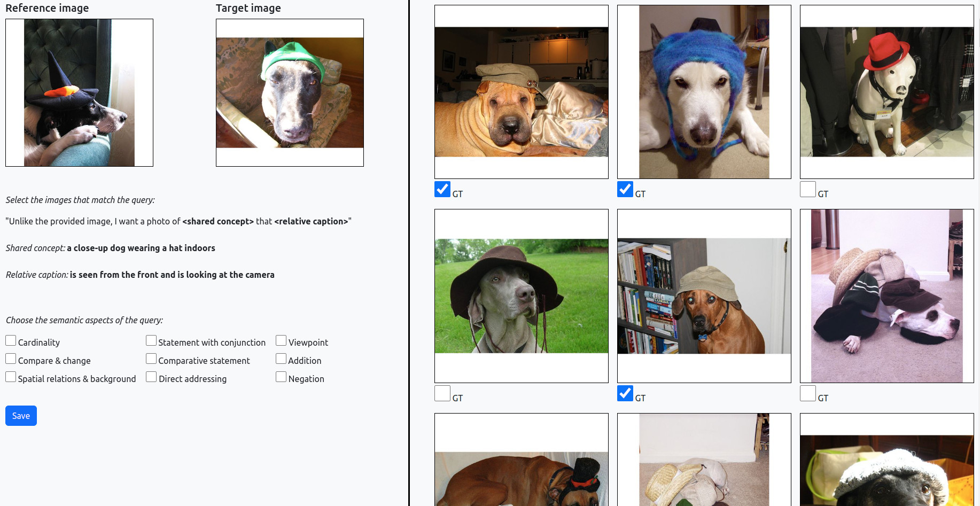Check GT under the red fedora dog statue
Image resolution: width=980 pixels, height=506 pixels.
coord(808,189)
